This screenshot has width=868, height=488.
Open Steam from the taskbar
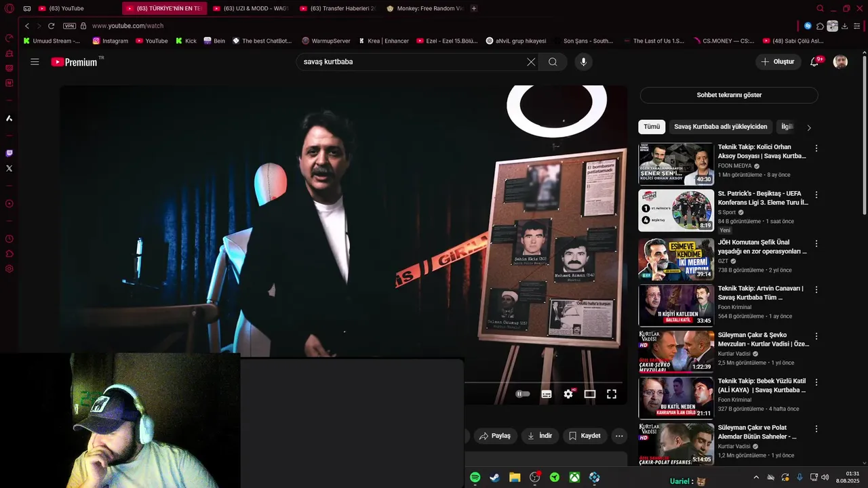tap(495, 478)
